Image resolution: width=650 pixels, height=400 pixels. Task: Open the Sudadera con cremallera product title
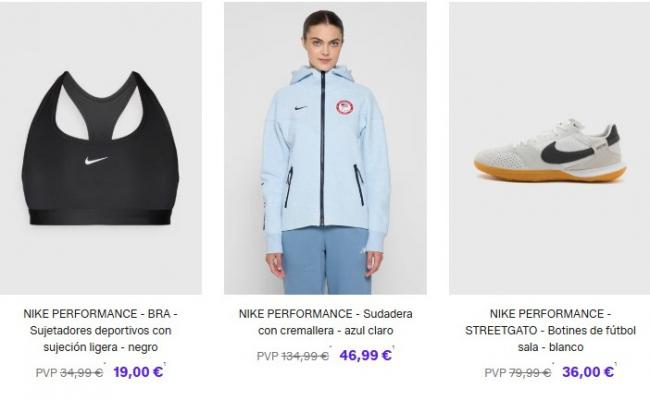[325, 322]
